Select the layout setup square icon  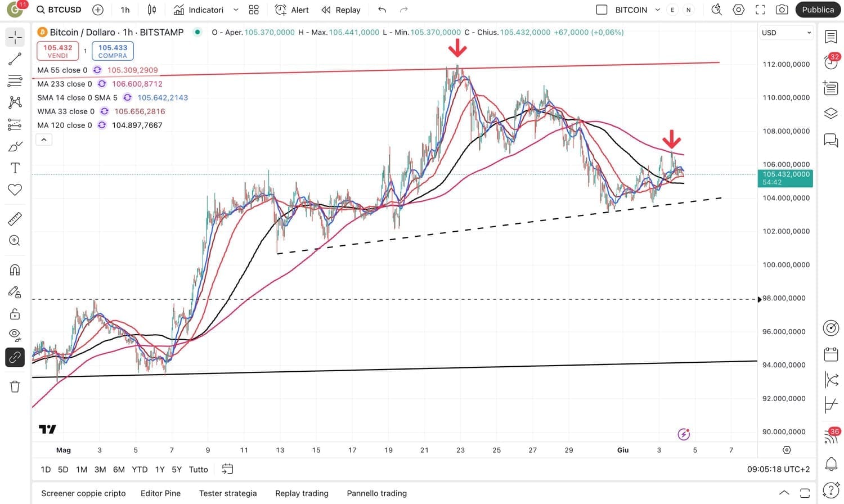pyautogui.click(x=601, y=10)
